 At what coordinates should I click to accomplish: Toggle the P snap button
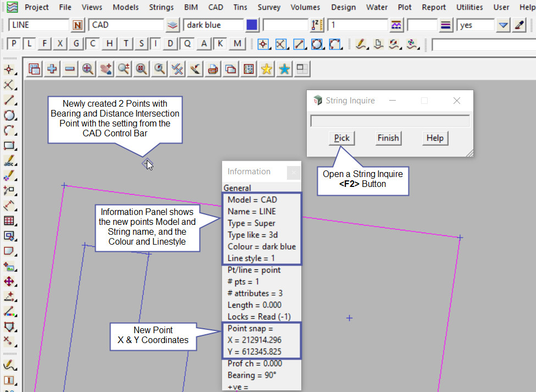pos(14,44)
